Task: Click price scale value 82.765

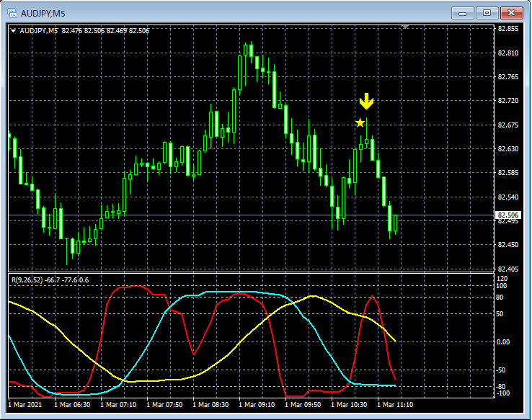Action: tap(508, 77)
